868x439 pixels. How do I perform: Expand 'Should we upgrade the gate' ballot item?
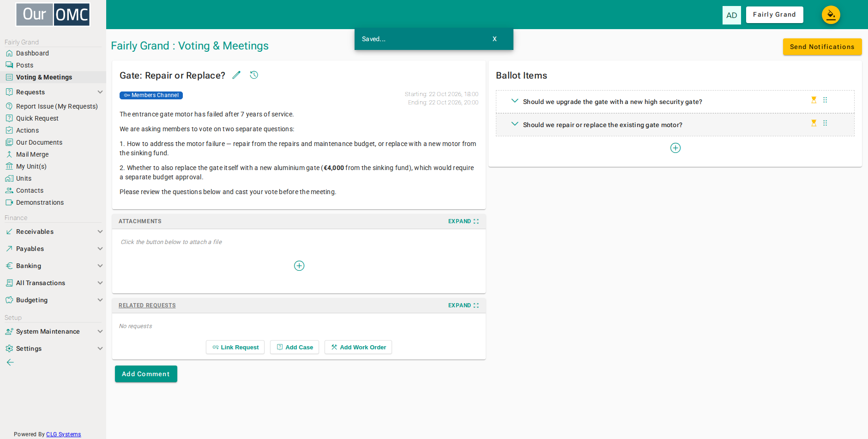514,101
